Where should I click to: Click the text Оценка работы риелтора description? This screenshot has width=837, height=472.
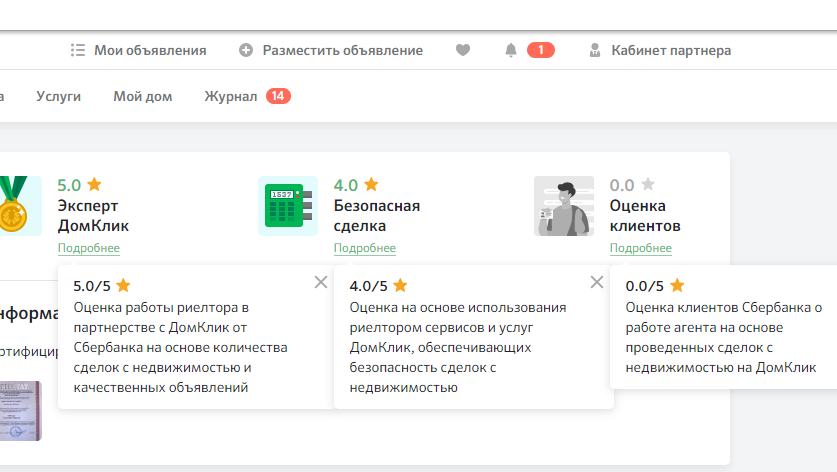180,347
